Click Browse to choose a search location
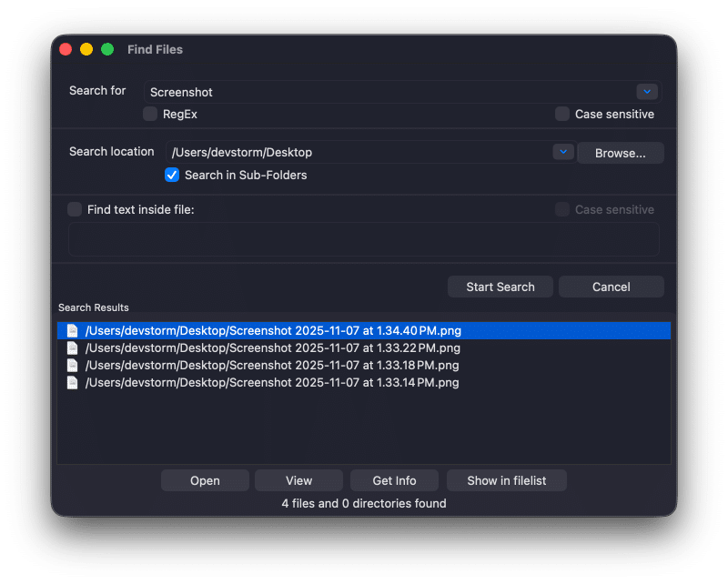The image size is (728, 584). pyautogui.click(x=621, y=153)
